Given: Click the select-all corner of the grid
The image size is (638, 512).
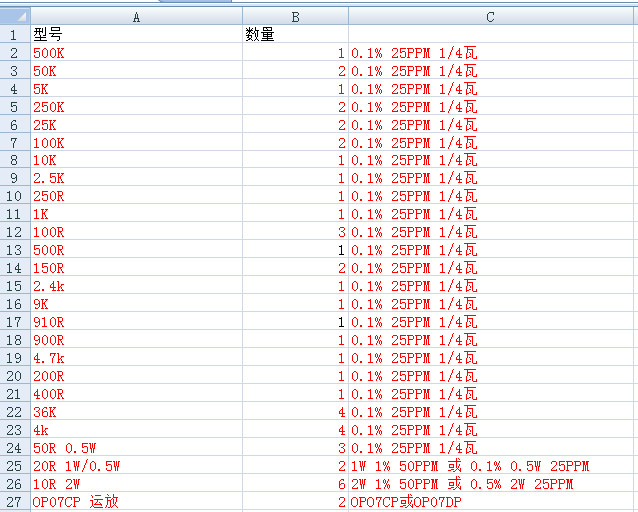Looking at the screenshot, I should pos(14,17).
